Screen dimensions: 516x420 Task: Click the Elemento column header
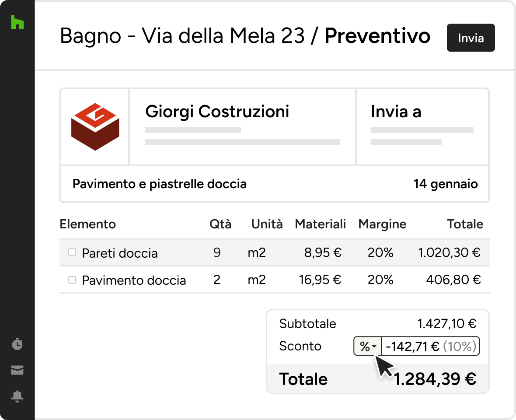point(87,224)
